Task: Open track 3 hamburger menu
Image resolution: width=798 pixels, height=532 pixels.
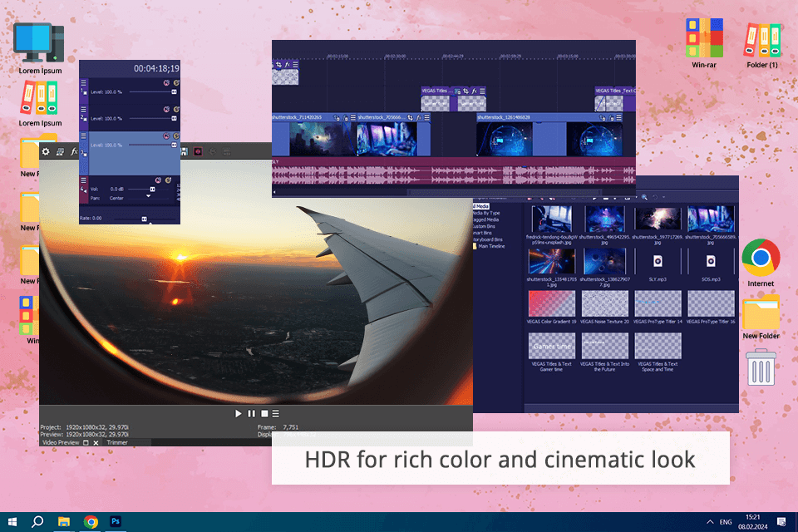Action: point(83,136)
